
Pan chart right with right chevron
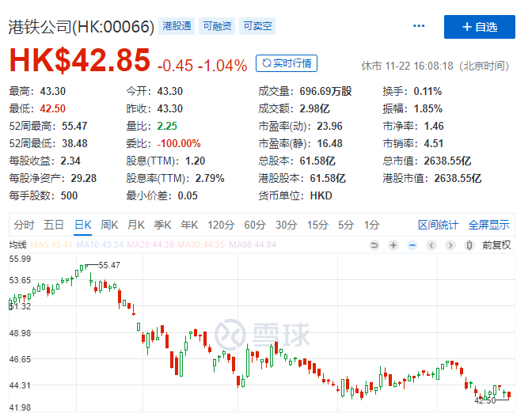click(450, 245)
